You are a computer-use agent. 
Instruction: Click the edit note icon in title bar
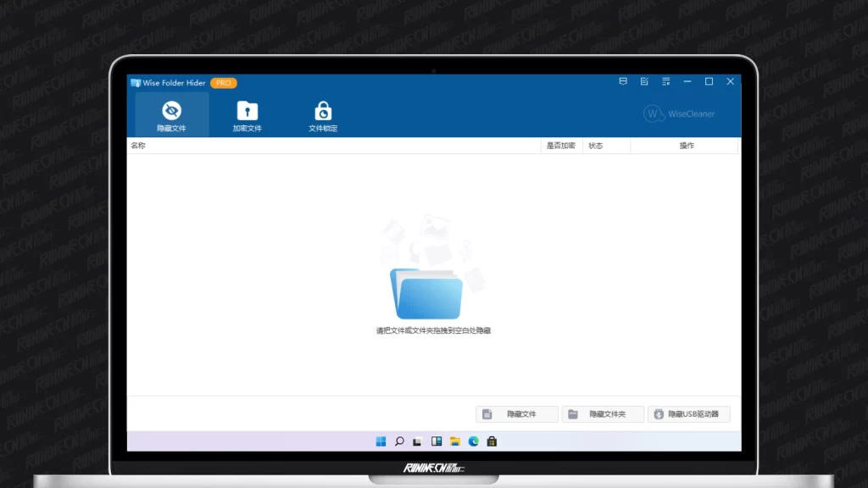pyautogui.click(x=644, y=82)
